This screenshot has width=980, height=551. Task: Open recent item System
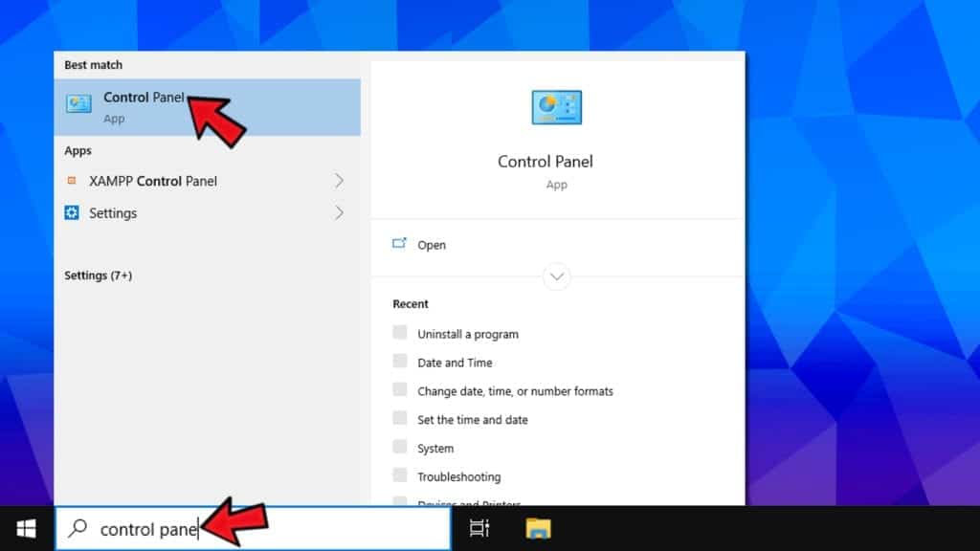click(x=435, y=449)
